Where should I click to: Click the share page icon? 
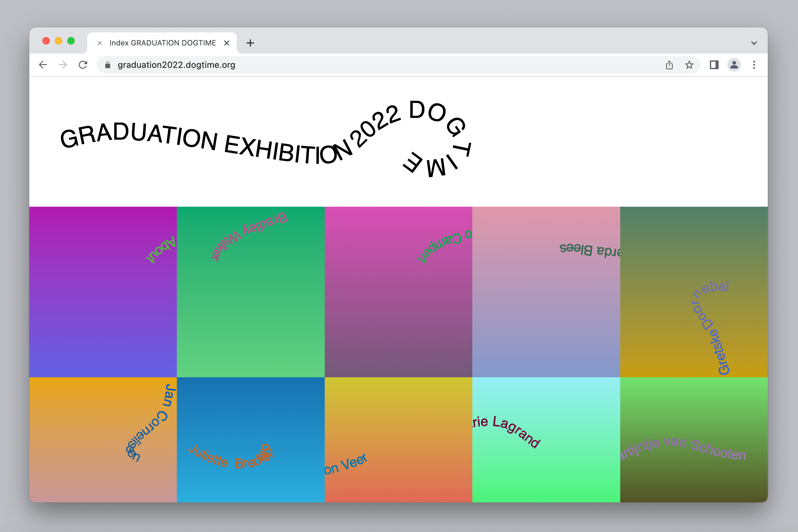pyautogui.click(x=669, y=65)
